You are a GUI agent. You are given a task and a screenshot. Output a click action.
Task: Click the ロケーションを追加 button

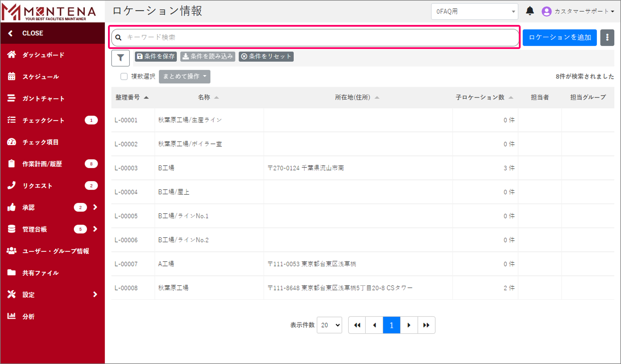click(559, 38)
